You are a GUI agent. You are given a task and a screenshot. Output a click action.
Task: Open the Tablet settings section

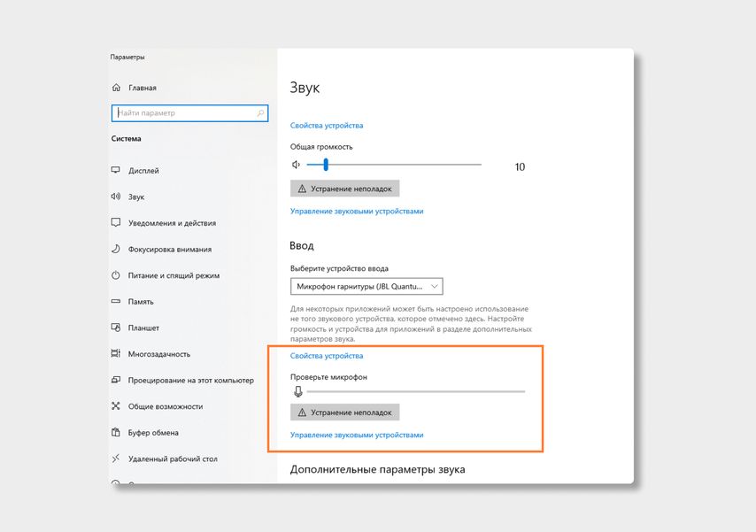tap(143, 328)
